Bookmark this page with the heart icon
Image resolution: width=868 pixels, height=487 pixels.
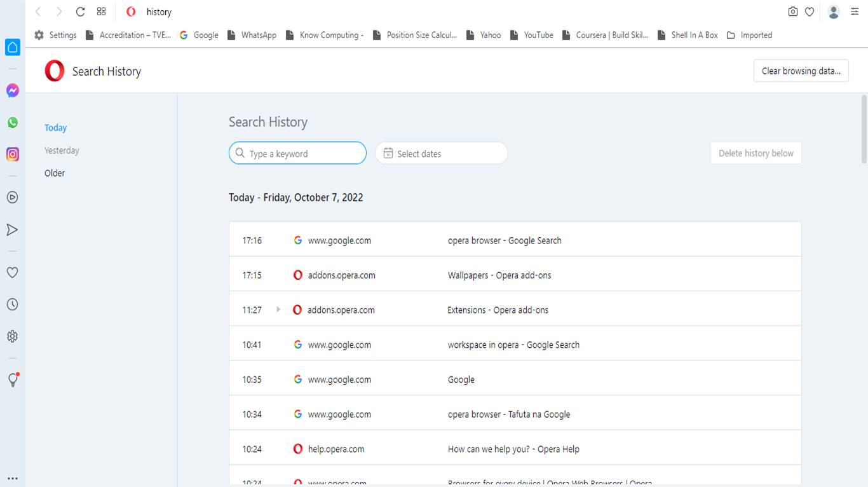pos(810,11)
